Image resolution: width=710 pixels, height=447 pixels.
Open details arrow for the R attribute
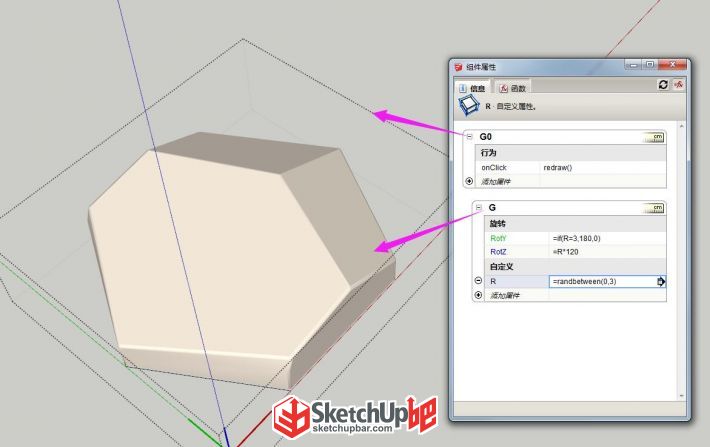tap(661, 282)
